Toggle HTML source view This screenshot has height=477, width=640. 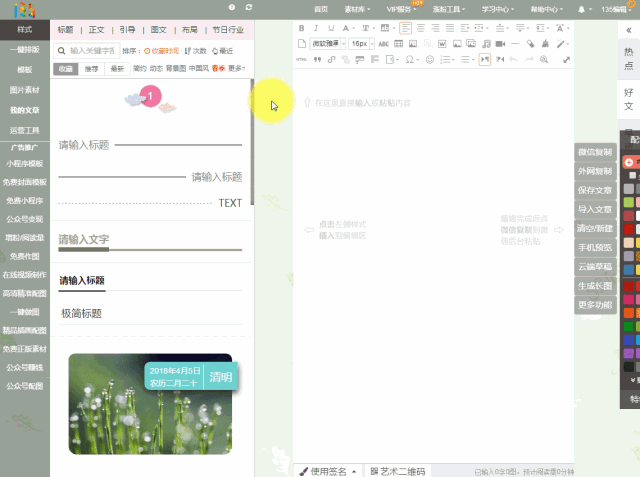coord(301,60)
